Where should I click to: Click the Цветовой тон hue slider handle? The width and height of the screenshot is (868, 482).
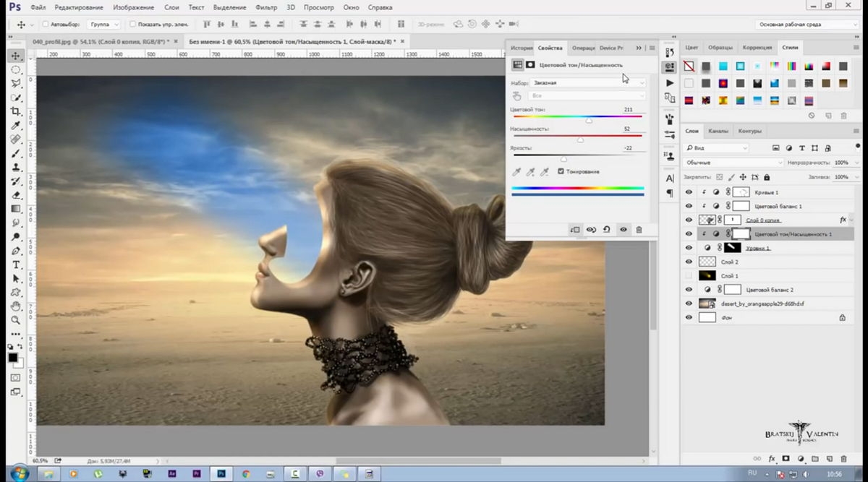(589, 121)
